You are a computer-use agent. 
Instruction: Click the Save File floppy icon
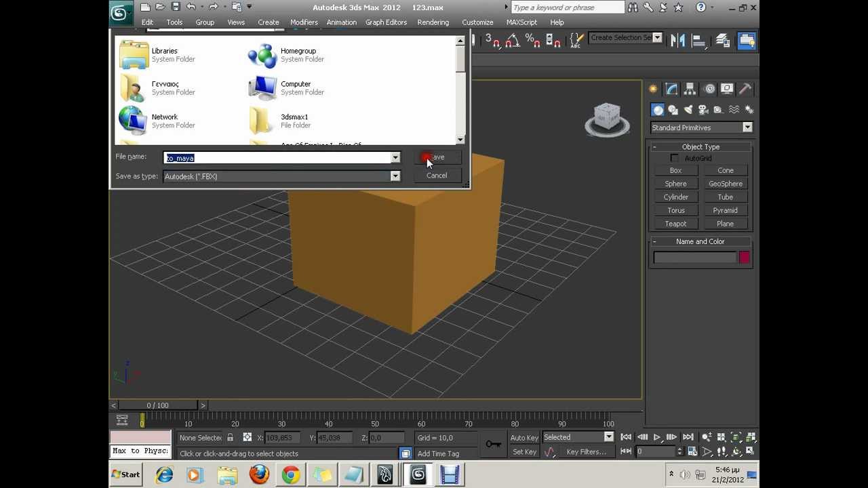[176, 7]
